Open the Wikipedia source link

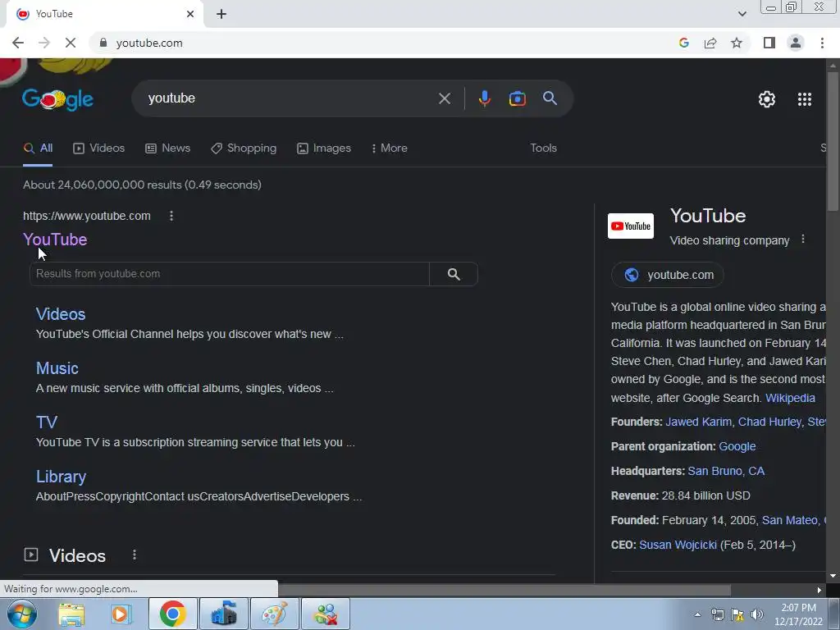(x=790, y=398)
